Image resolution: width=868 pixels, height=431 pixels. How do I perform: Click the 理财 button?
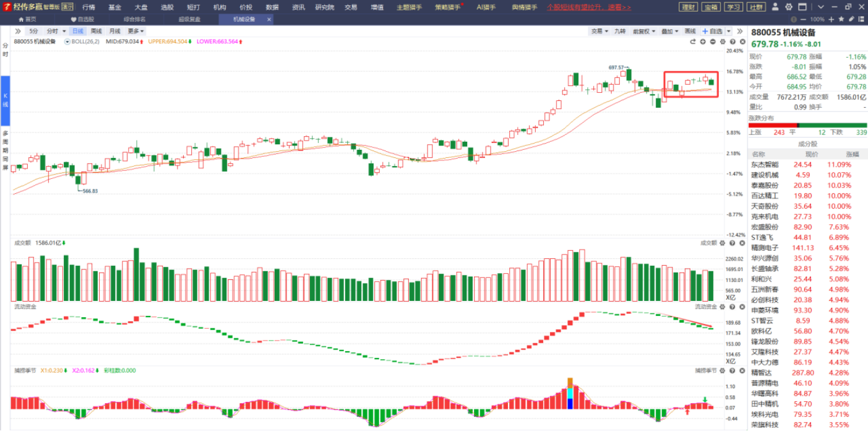[687, 7]
